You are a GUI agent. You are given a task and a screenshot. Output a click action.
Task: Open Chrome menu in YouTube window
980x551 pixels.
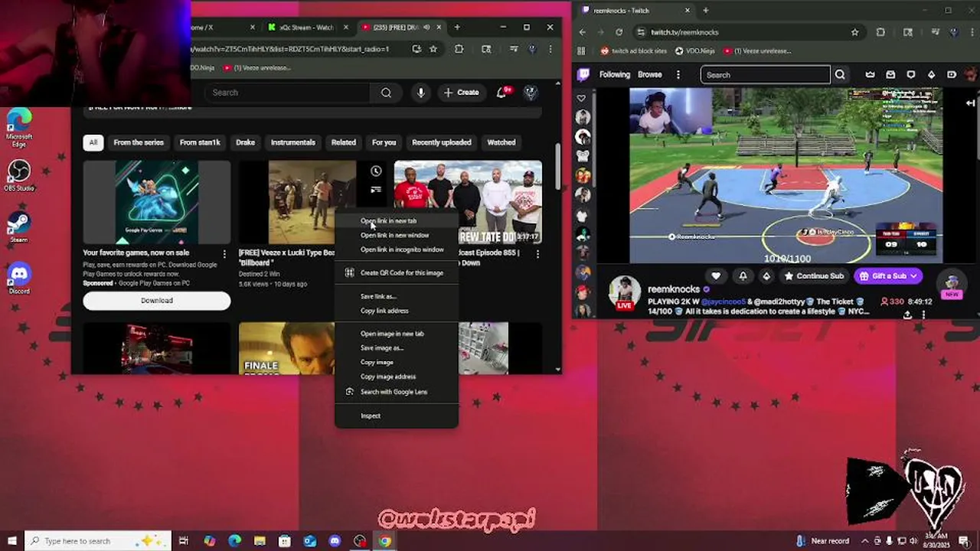coord(550,49)
